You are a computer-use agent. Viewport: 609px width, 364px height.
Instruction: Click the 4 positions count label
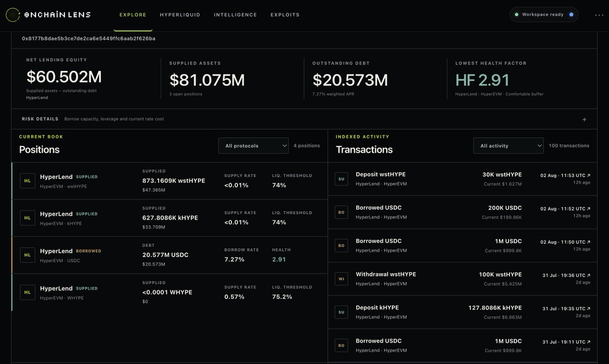tap(307, 145)
